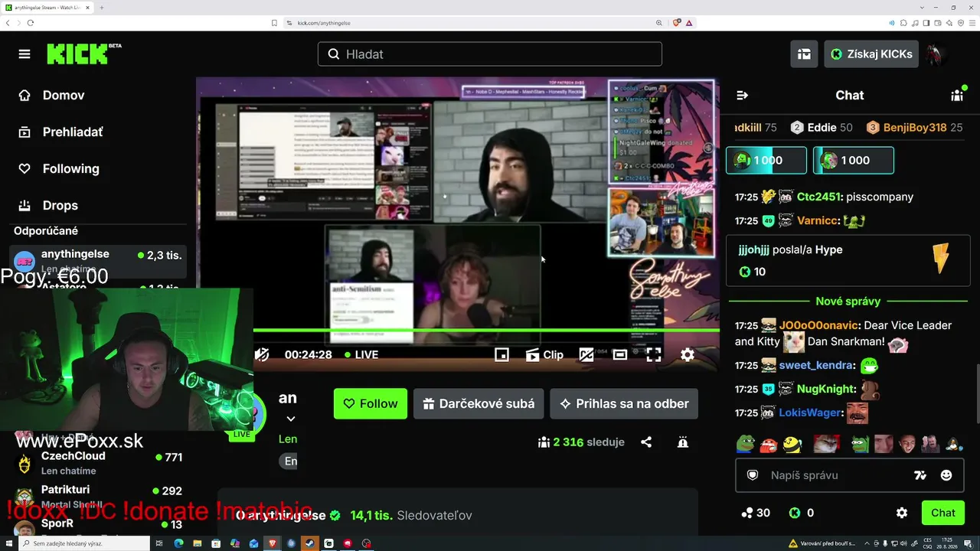The image size is (980, 551).
Task: Open Domov from the sidebar
Action: coord(52,95)
